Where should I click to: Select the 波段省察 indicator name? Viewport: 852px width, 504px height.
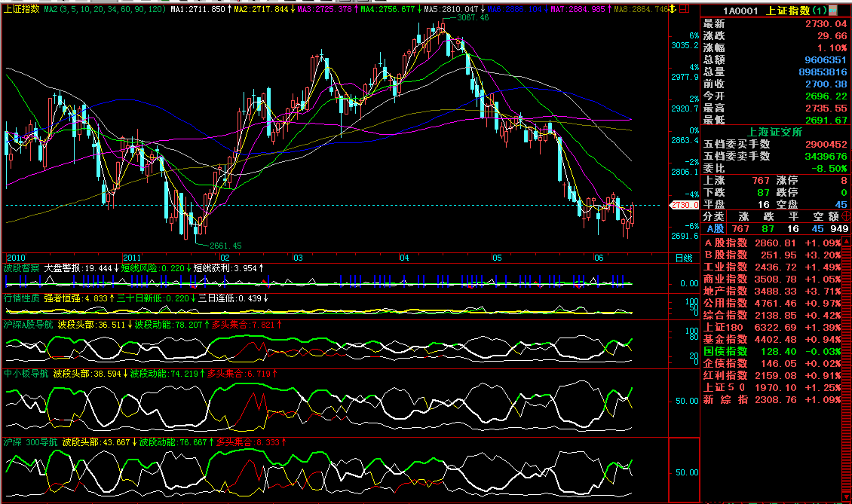(x=22, y=267)
